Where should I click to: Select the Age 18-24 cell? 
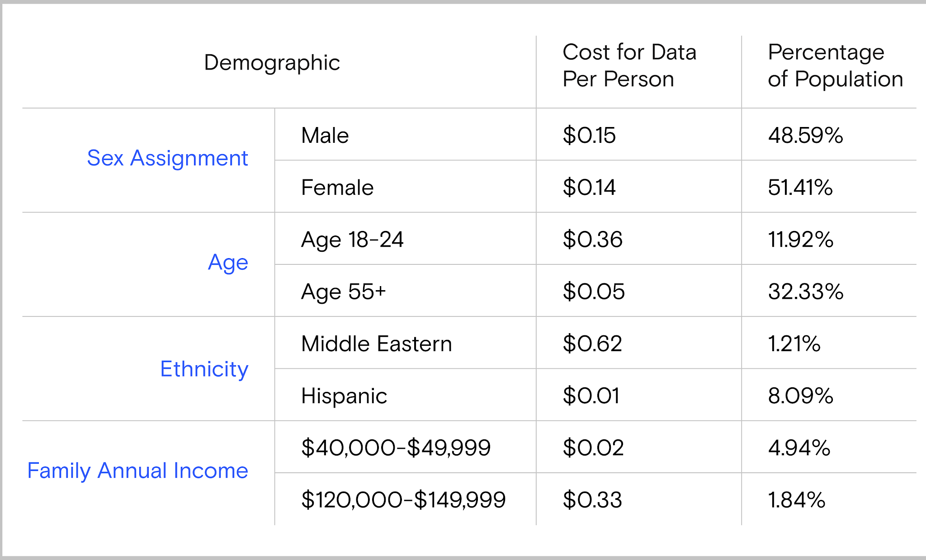click(x=352, y=240)
